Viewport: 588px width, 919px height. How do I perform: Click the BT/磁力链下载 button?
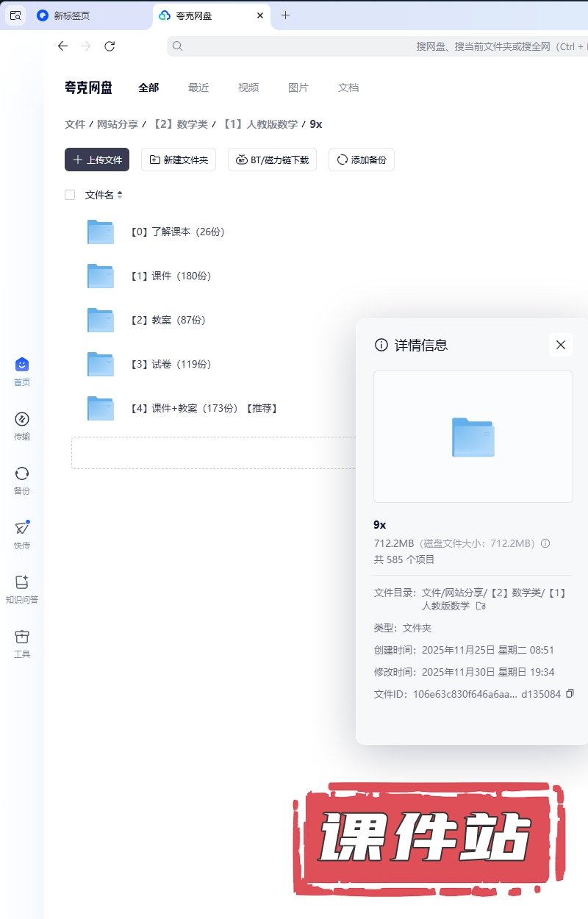[273, 160]
